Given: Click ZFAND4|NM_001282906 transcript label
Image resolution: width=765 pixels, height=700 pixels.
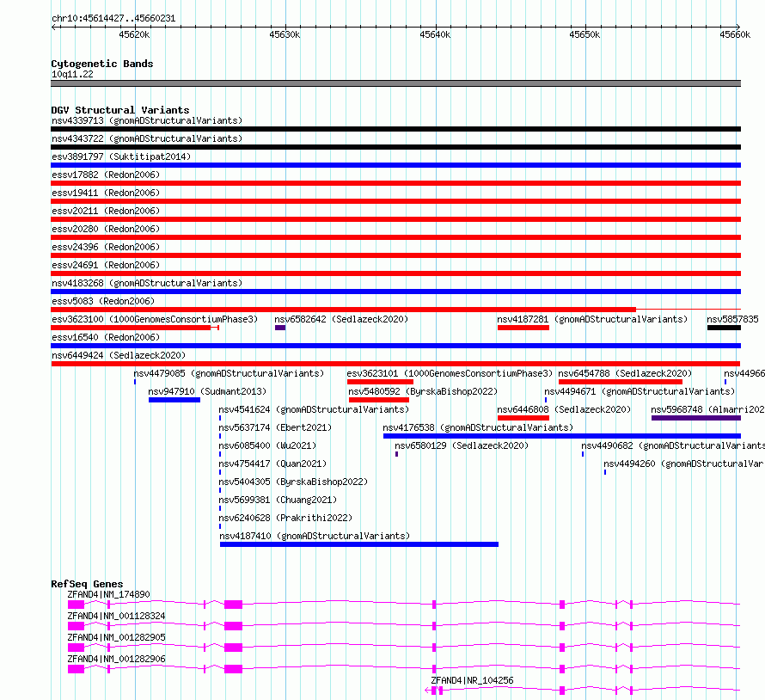Looking at the screenshot, I should click(117, 659).
